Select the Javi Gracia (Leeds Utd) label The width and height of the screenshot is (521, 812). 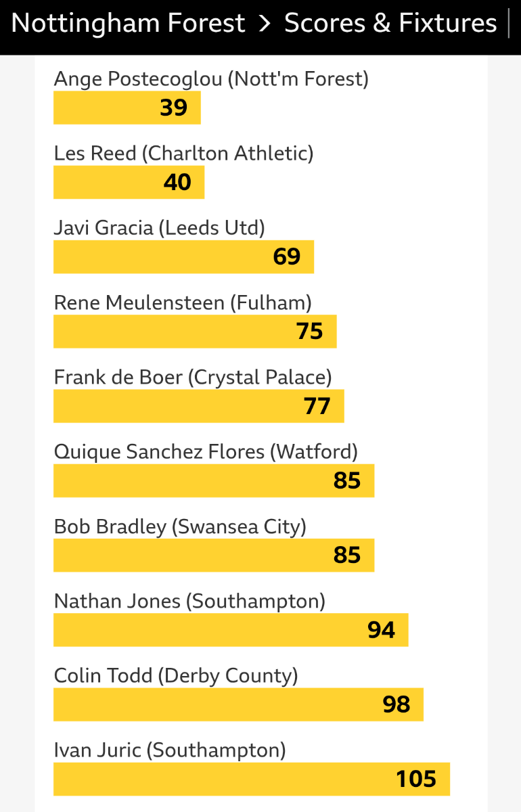coord(159,228)
